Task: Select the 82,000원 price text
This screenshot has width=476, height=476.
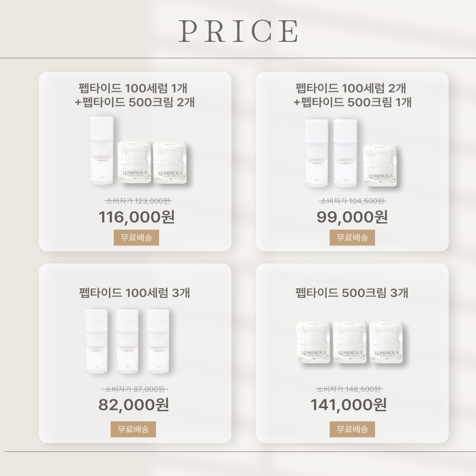Action: 134,405
